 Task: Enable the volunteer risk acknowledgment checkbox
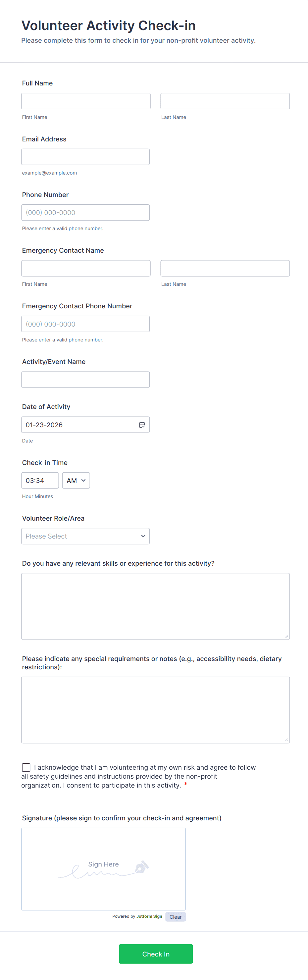coord(26,767)
